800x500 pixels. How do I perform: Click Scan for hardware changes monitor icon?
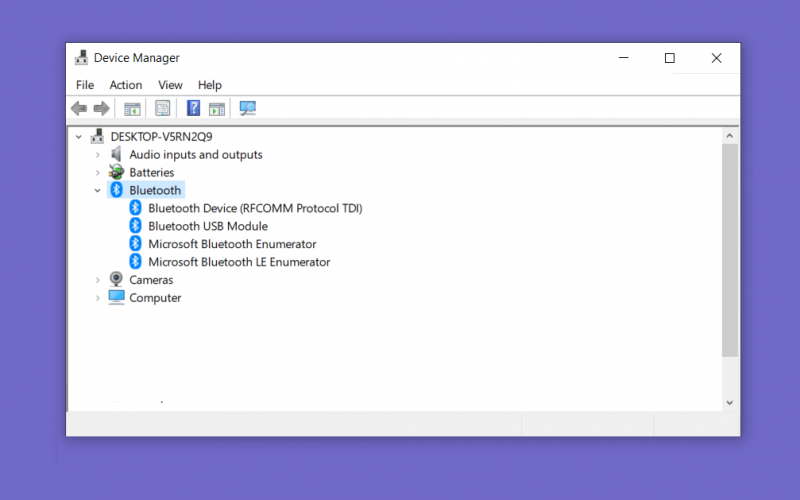pos(248,108)
